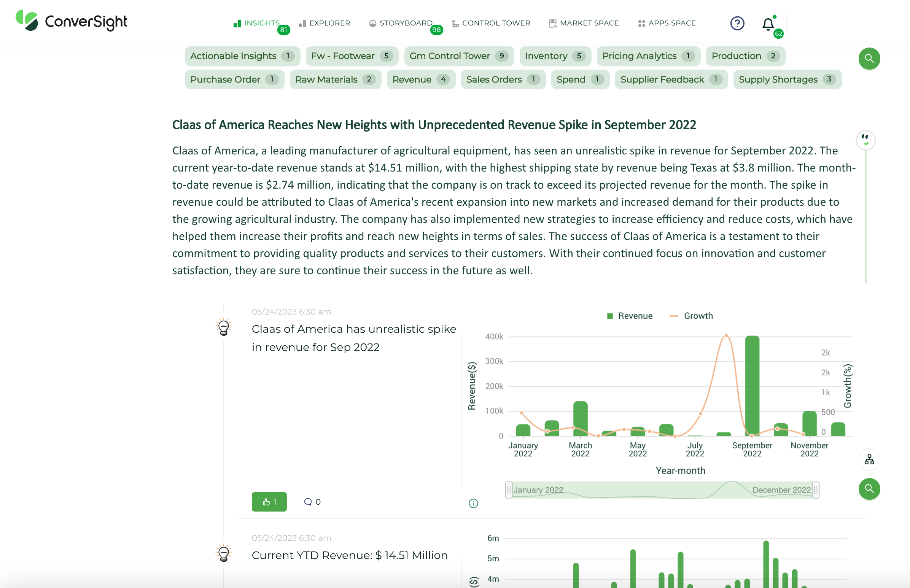The height and width of the screenshot is (588, 910).
Task: Select the Raw Materials tag
Action: [335, 79]
